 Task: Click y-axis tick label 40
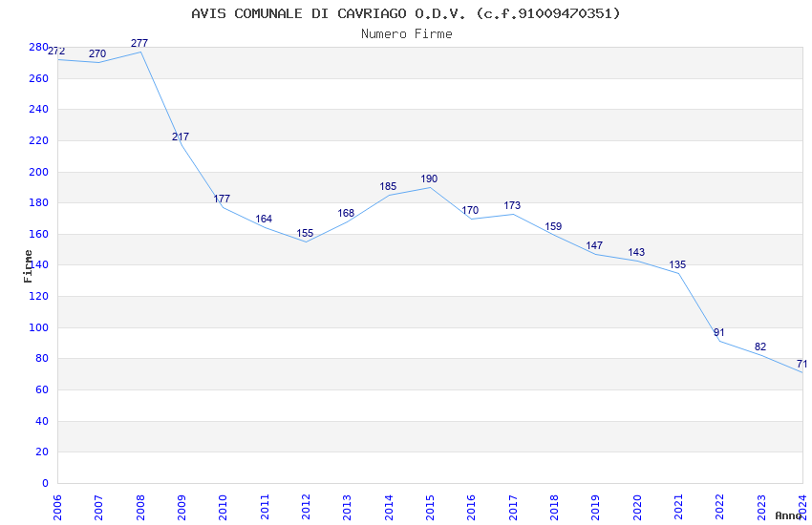(42, 422)
